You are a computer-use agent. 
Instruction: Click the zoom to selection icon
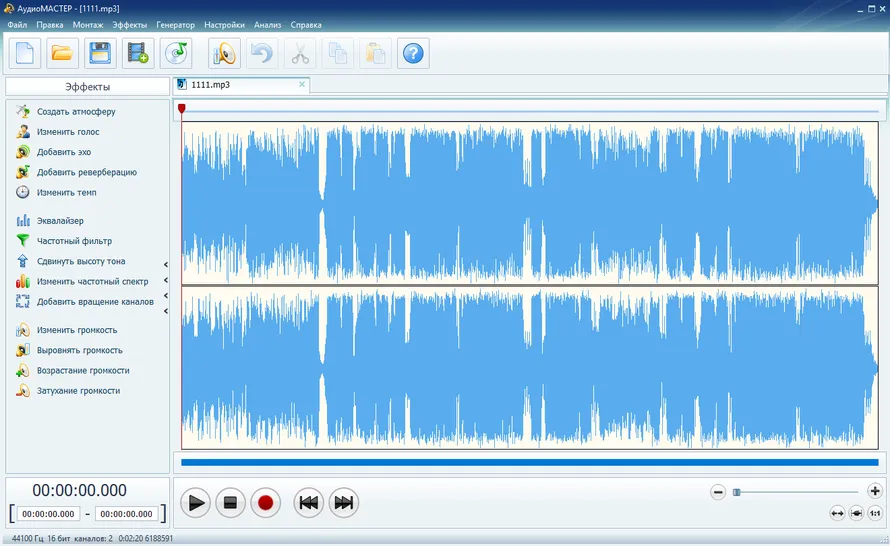856,514
